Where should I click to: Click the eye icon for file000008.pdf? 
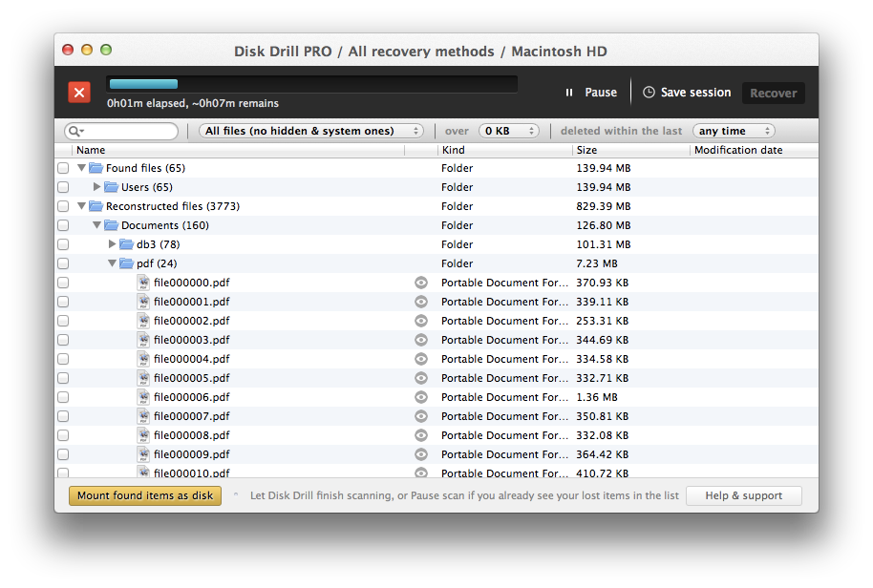pyautogui.click(x=421, y=435)
